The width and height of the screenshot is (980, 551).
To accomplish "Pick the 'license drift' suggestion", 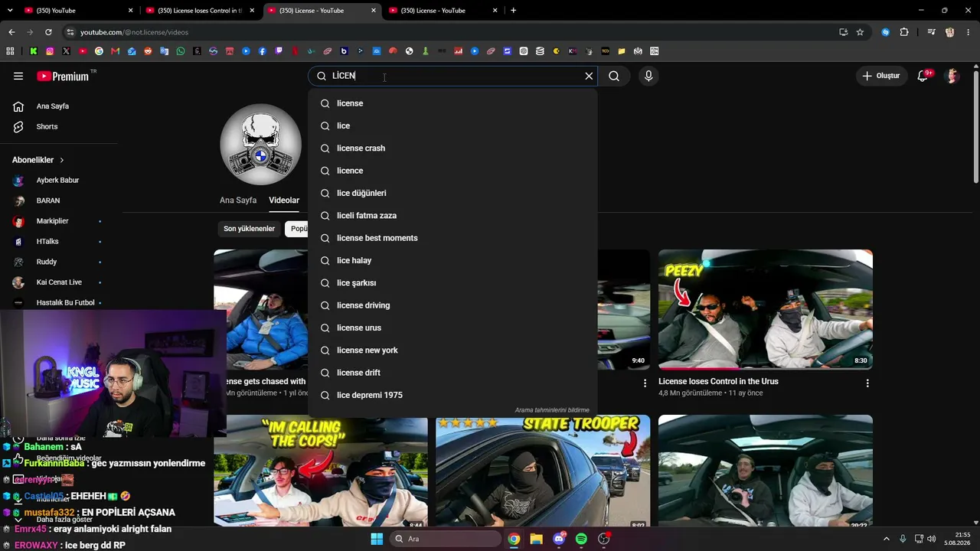I will tap(452, 373).
